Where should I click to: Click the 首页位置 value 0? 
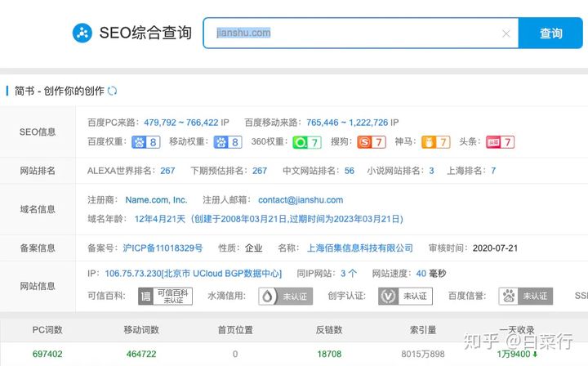pyautogui.click(x=235, y=354)
